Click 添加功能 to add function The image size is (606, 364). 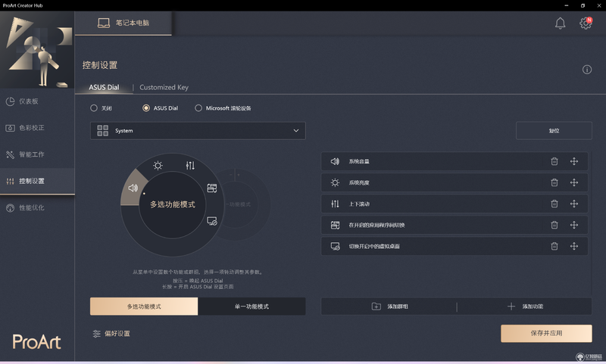click(524, 306)
